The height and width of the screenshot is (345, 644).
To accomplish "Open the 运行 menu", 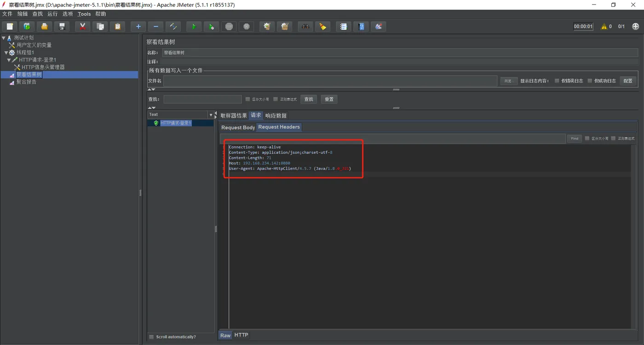I will (x=52, y=14).
